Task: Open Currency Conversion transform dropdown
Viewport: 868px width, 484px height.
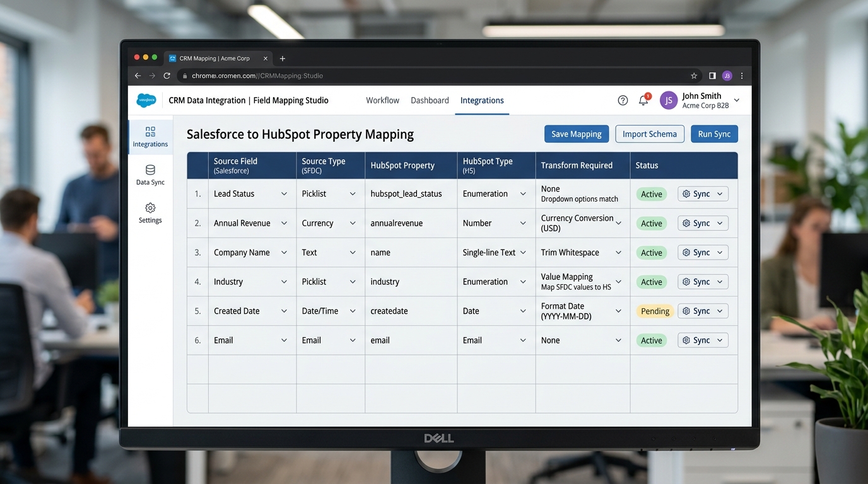Action: (618, 223)
